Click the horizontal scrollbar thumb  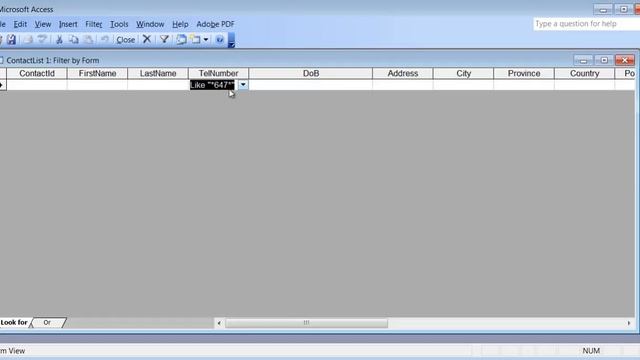307,323
